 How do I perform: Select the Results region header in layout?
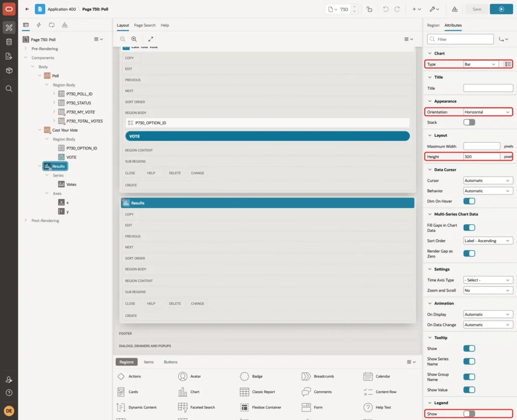click(x=268, y=203)
